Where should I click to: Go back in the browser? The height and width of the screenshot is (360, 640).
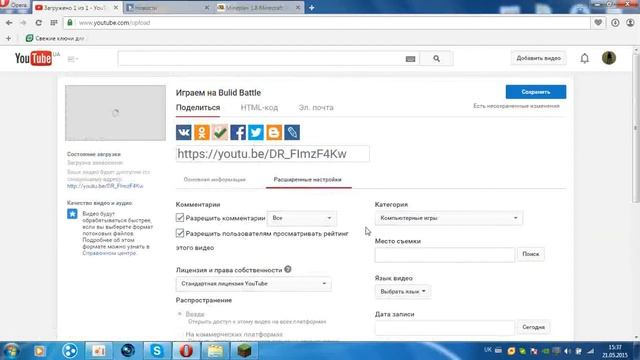[x=9, y=23]
